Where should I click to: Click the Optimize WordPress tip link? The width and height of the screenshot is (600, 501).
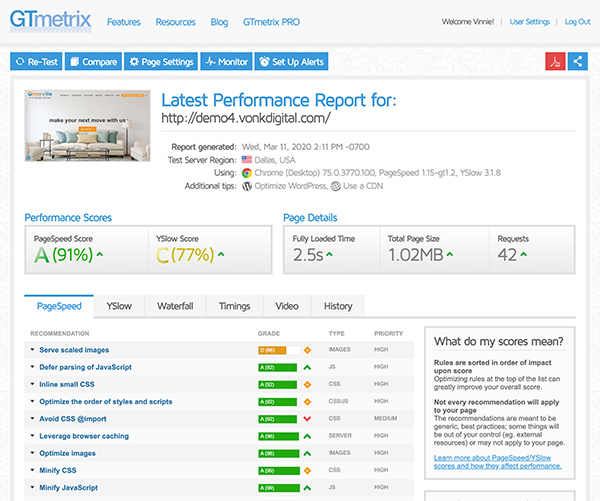pyautogui.click(x=290, y=186)
